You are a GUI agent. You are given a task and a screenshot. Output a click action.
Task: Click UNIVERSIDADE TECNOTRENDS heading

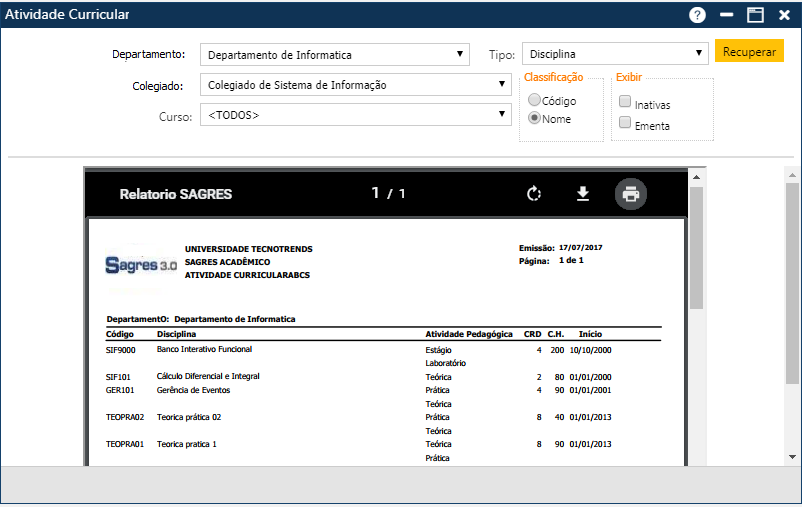[249, 249]
